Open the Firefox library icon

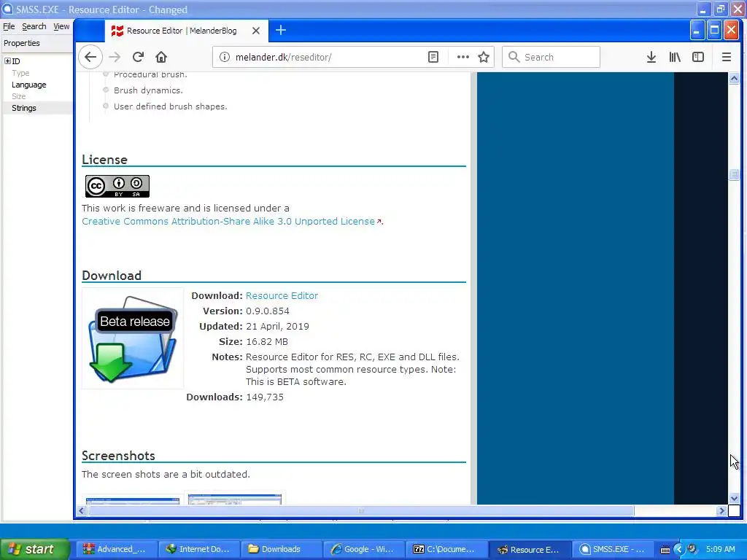click(x=675, y=57)
